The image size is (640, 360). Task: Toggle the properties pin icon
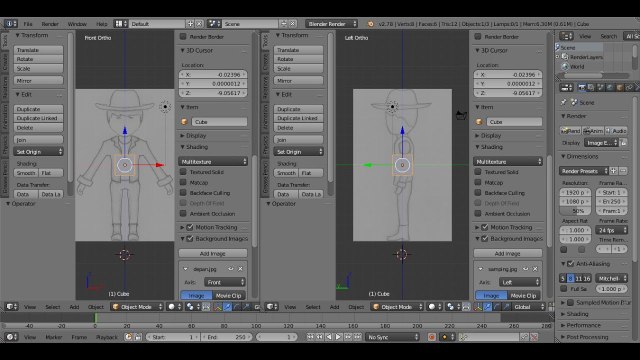pos(564,102)
